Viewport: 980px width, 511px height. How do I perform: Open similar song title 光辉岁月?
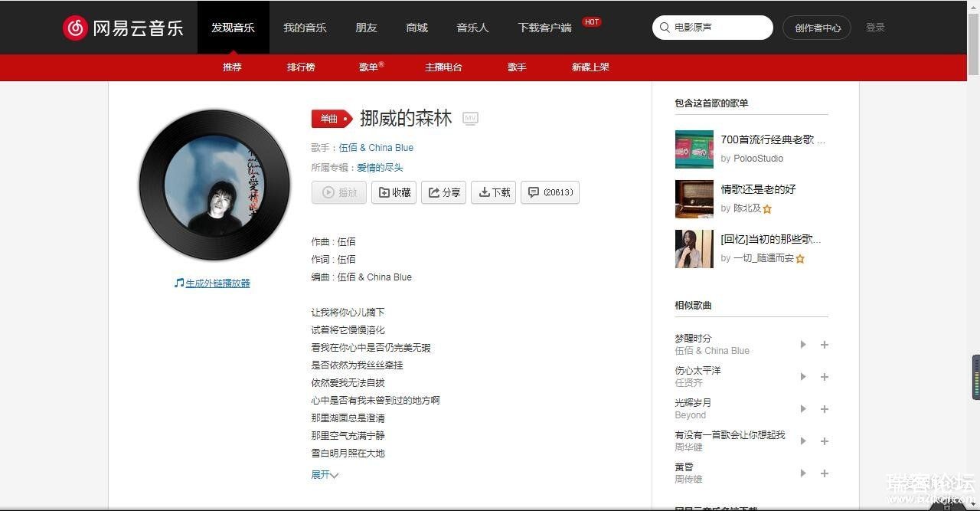693,403
